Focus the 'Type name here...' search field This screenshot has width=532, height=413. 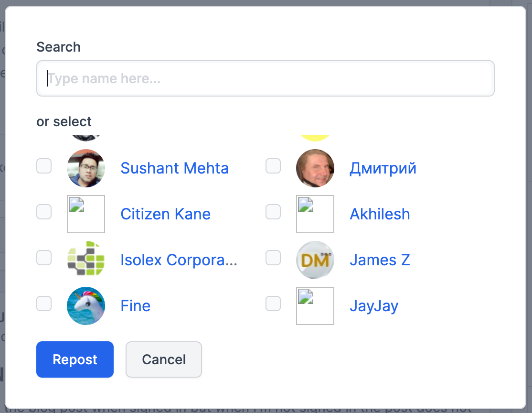(266, 78)
